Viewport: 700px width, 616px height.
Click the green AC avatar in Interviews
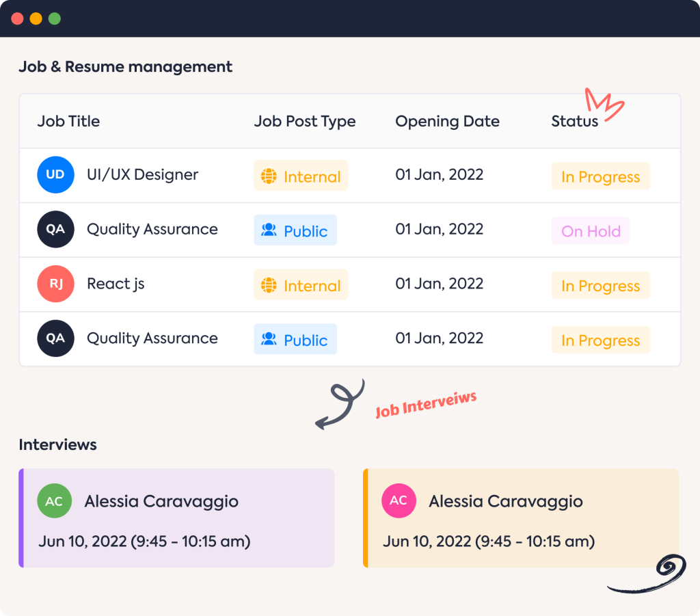point(54,501)
